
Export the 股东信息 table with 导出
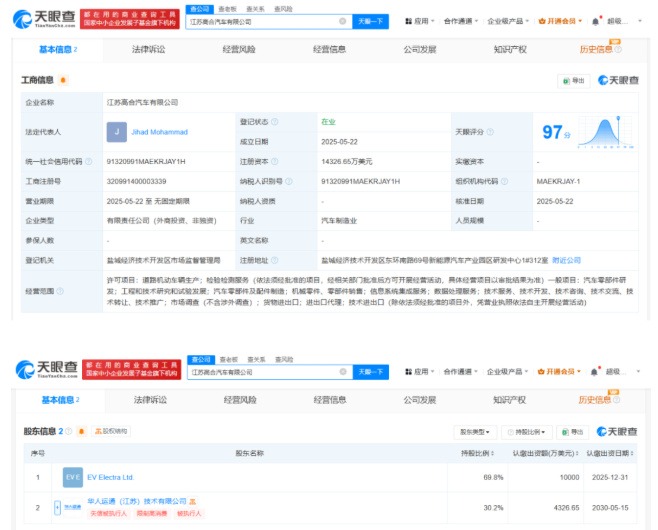[x=573, y=432]
